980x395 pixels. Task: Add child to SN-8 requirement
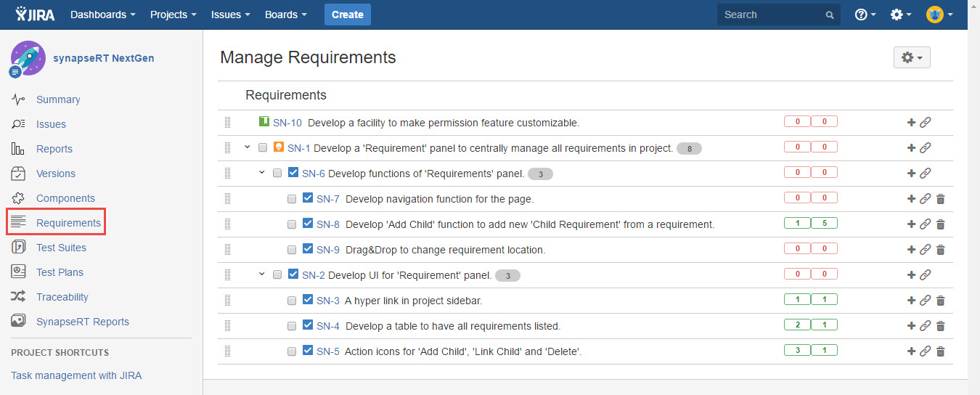(x=911, y=224)
